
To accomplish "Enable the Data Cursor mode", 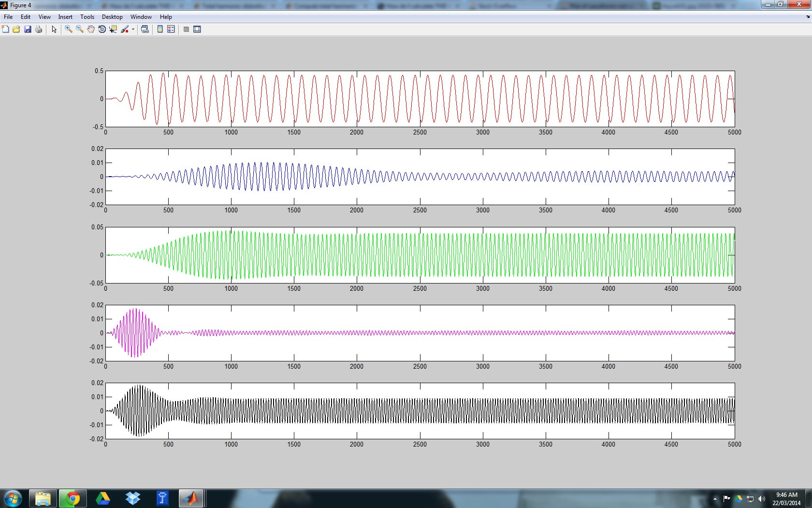I will coord(112,29).
